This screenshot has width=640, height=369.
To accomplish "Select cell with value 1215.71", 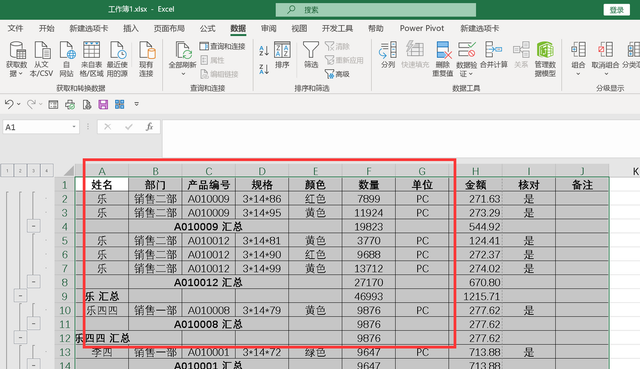I will click(x=476, y=296).
